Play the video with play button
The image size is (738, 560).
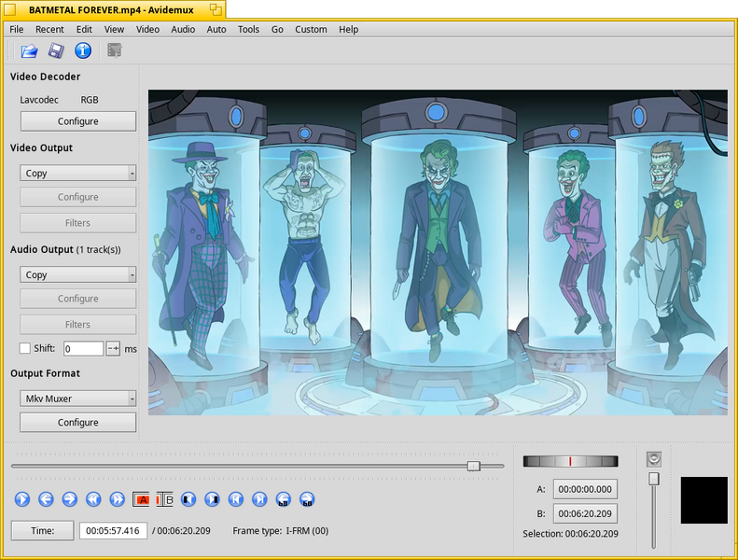[22, 498]
